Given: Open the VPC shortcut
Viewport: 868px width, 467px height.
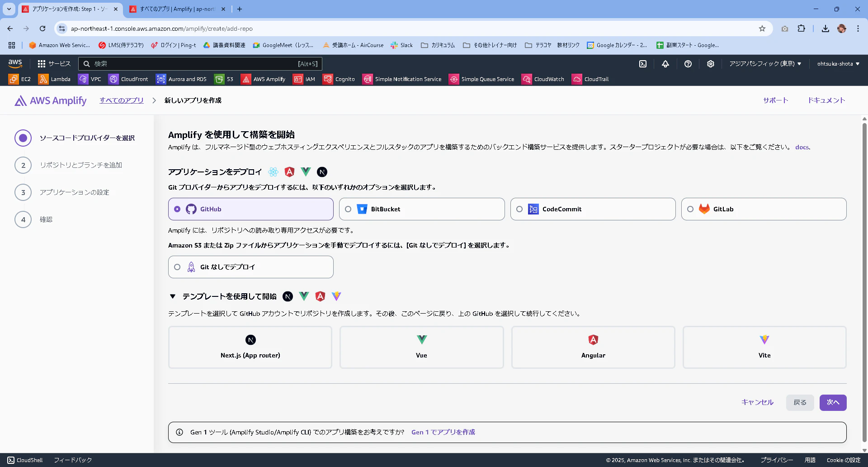Looking at the screenshot, I should [x=90, y=79].
